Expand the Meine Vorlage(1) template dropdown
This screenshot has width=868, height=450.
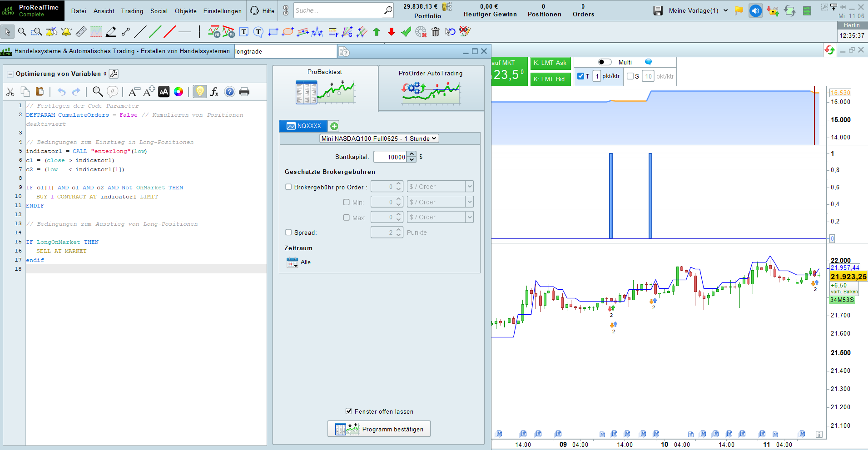(x=725, y=10)
